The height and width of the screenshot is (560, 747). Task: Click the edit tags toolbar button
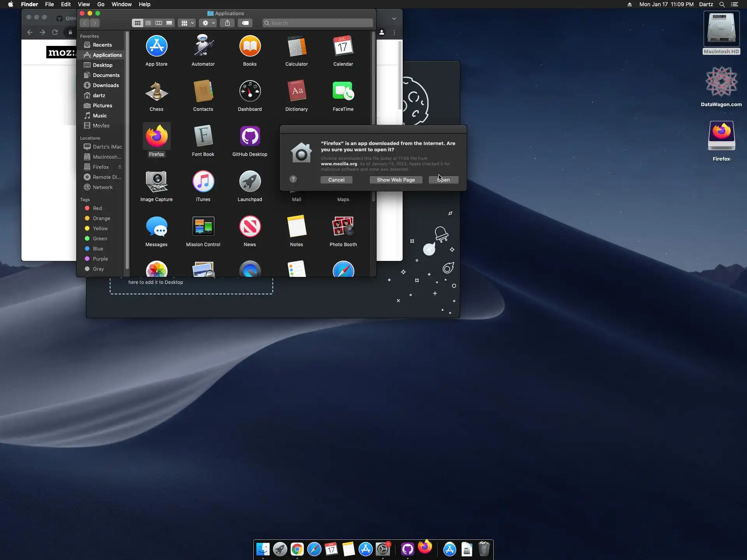[x=245, y=23]
